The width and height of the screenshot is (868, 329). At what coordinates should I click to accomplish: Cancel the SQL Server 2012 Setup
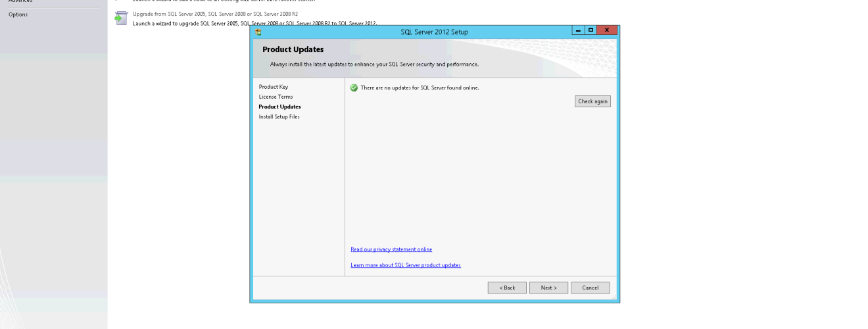pos(590,288)
